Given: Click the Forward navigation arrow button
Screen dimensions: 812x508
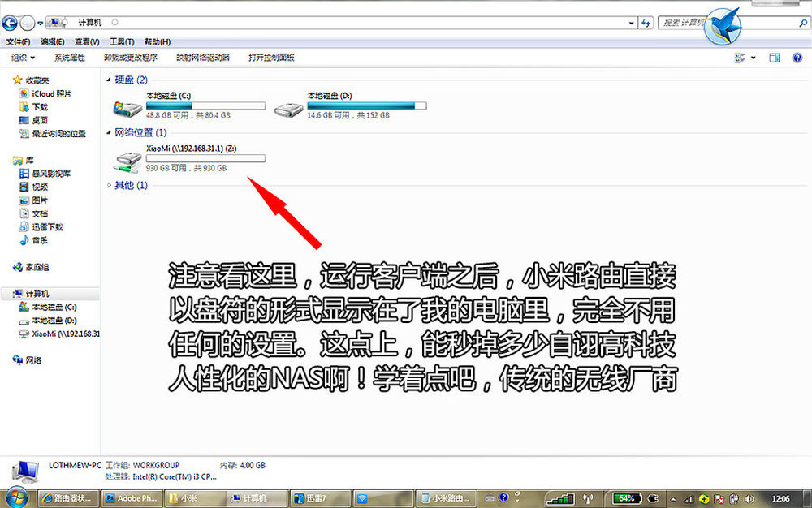Looking at the screenshot, I should click(x=28, y=23).
